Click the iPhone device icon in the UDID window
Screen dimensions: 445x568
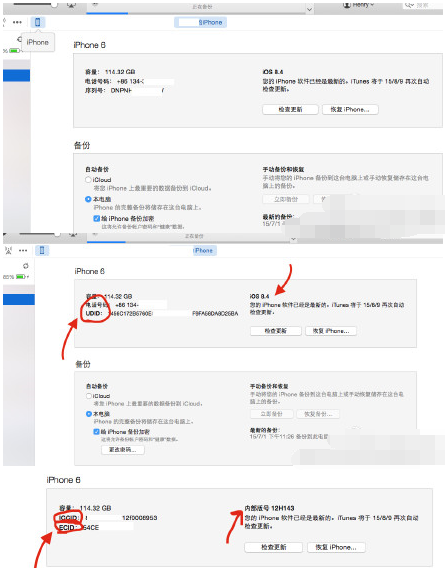point(42,250)
